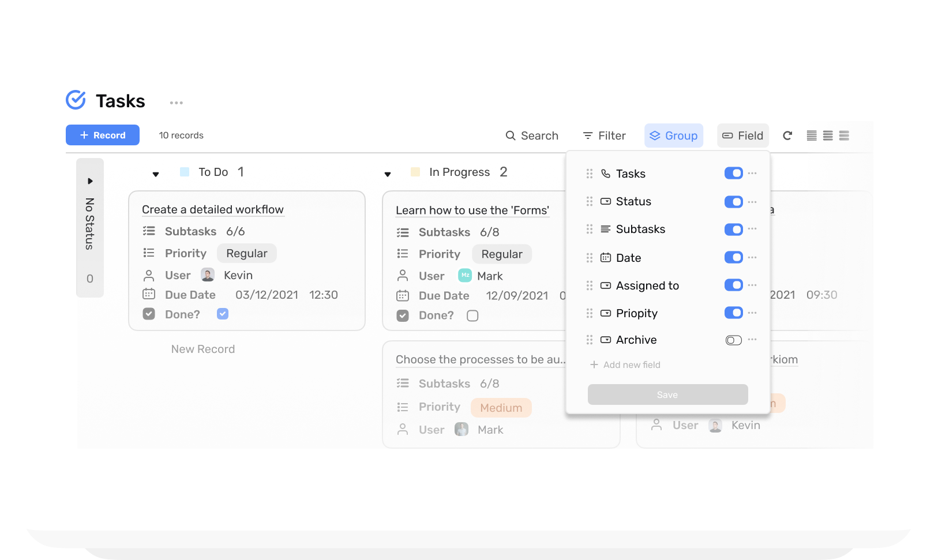
Task: Click the Search field
Action: [532, 136]
